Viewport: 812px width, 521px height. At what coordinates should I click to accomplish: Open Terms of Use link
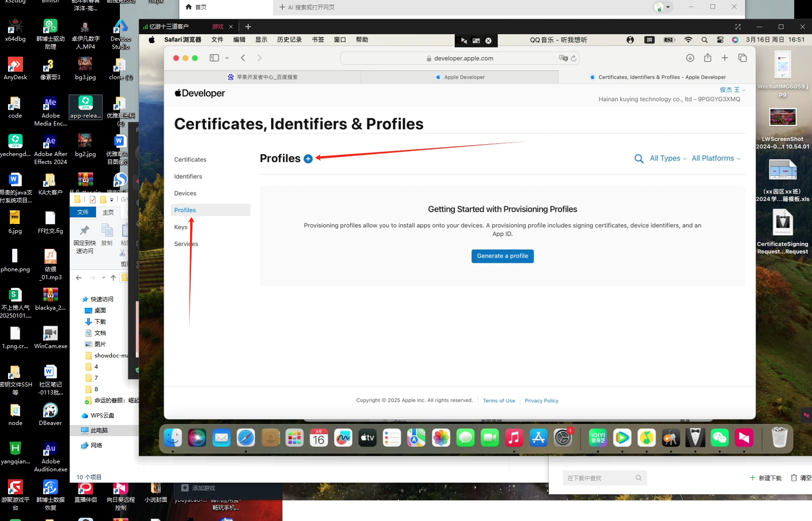click(x=499, y=401)
